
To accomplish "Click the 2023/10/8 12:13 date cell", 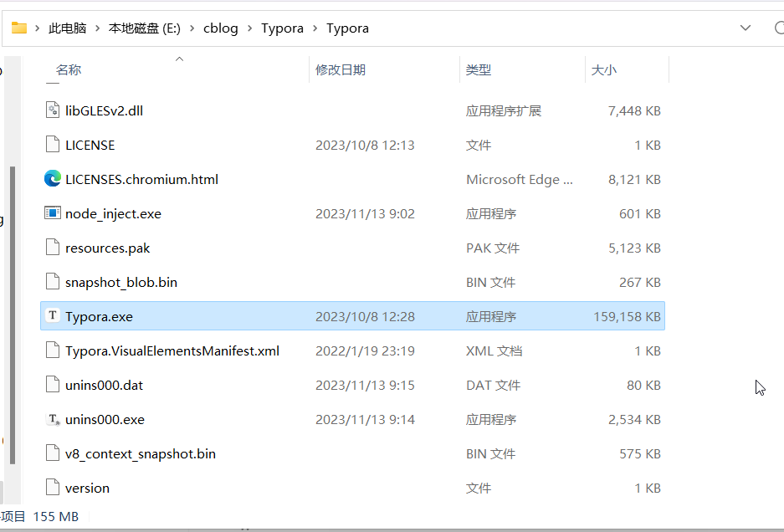I will pos(365,145).
